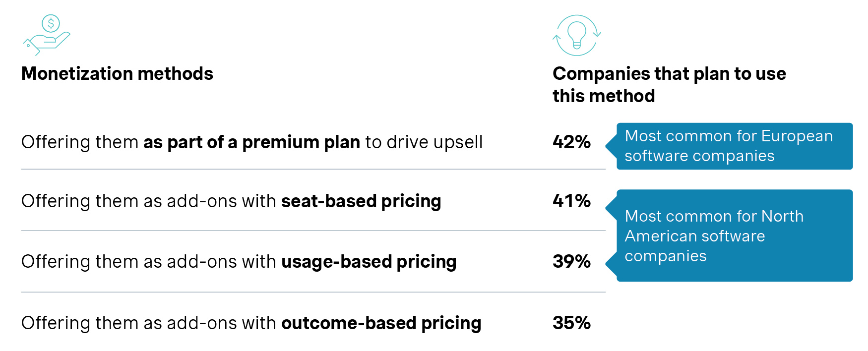The width and height of the screenshot is (868, 351).
Task: Click the bold 'as part of a premium plan' text
Action: 251,142
